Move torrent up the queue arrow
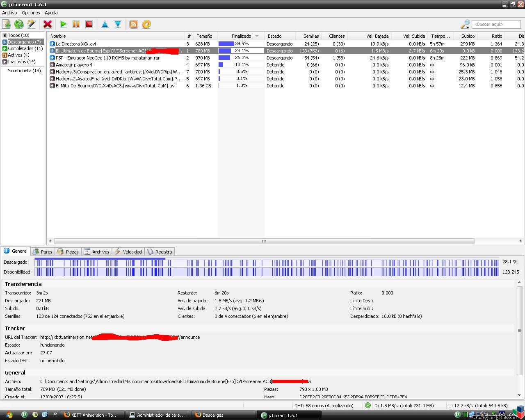 click(105, 24)
